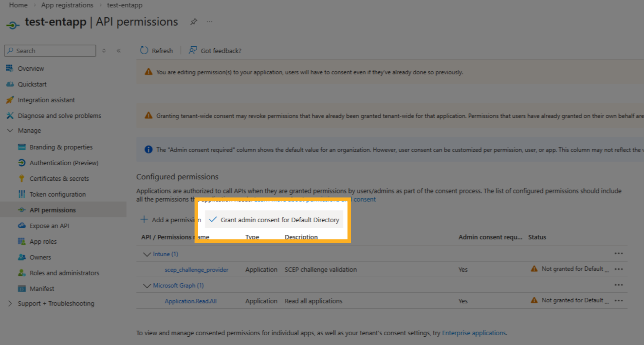The image size is (644, 345).
Task: Expand the Support + Troubleshooting section
Action: click(10, 303)
